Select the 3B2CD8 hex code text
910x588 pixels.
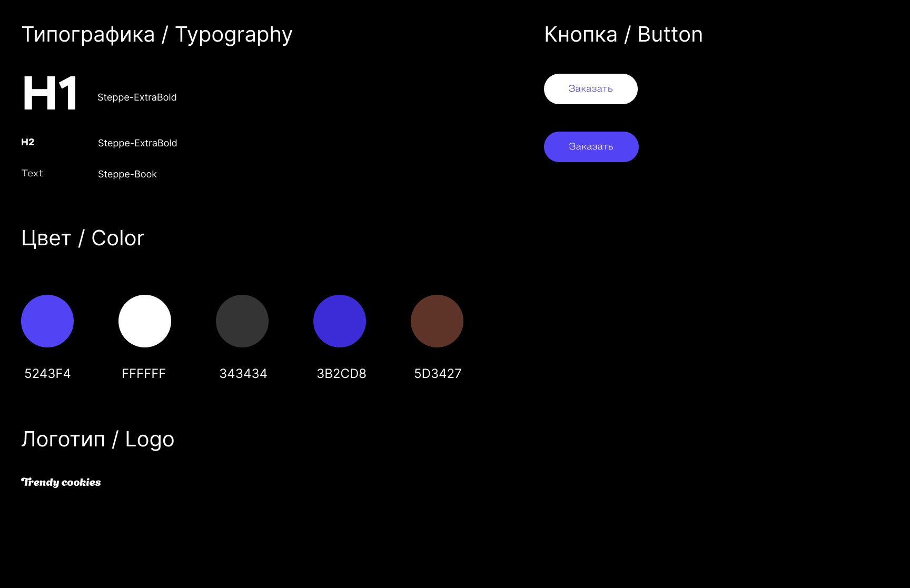click(341, 374)
